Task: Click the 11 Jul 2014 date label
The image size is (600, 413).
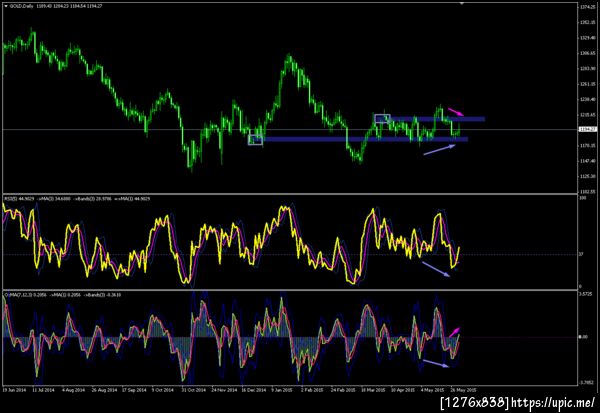Action: [x=43, y=390]
